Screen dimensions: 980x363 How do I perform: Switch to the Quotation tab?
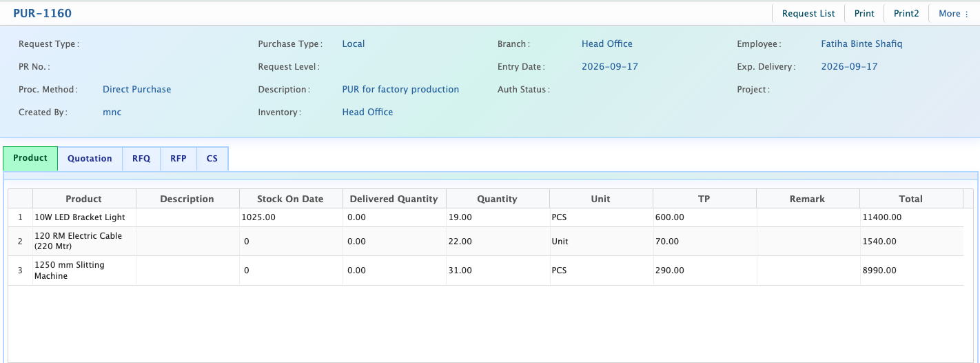(x=90, y=159)
